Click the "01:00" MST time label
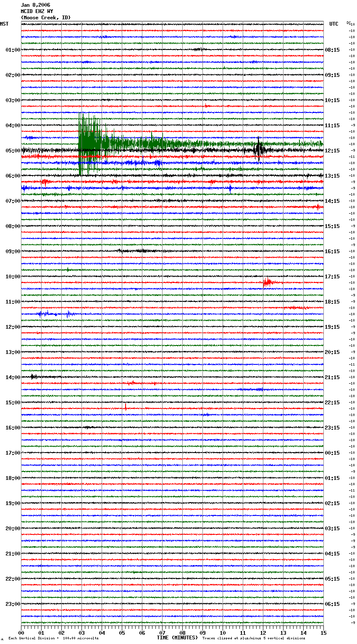Screen dimensions: 357x644 tap(13, 50)
